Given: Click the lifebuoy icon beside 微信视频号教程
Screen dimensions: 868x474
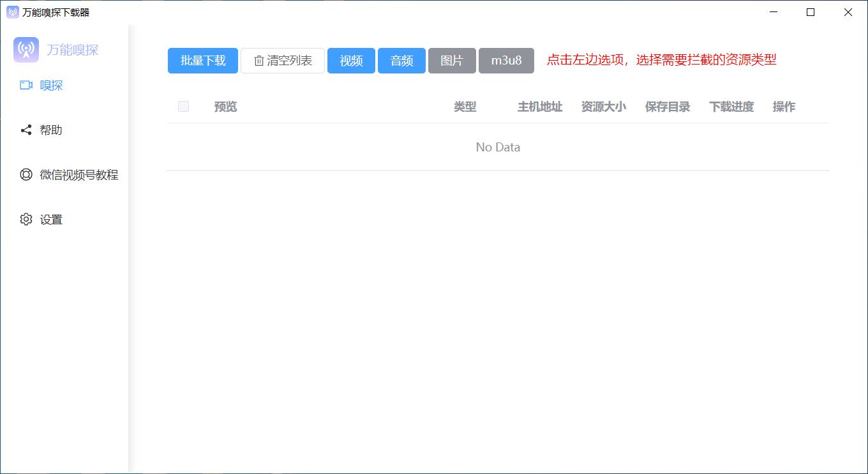Looking at the screenshot, I should tap(26, 174).
